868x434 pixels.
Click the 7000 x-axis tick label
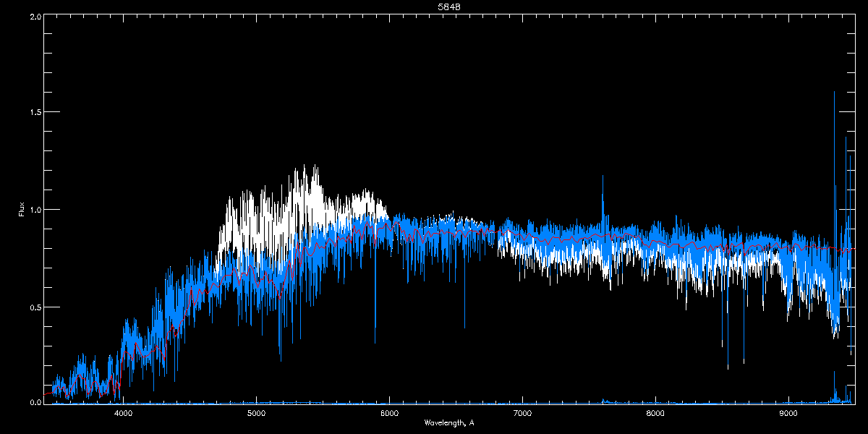click(522, 414)
